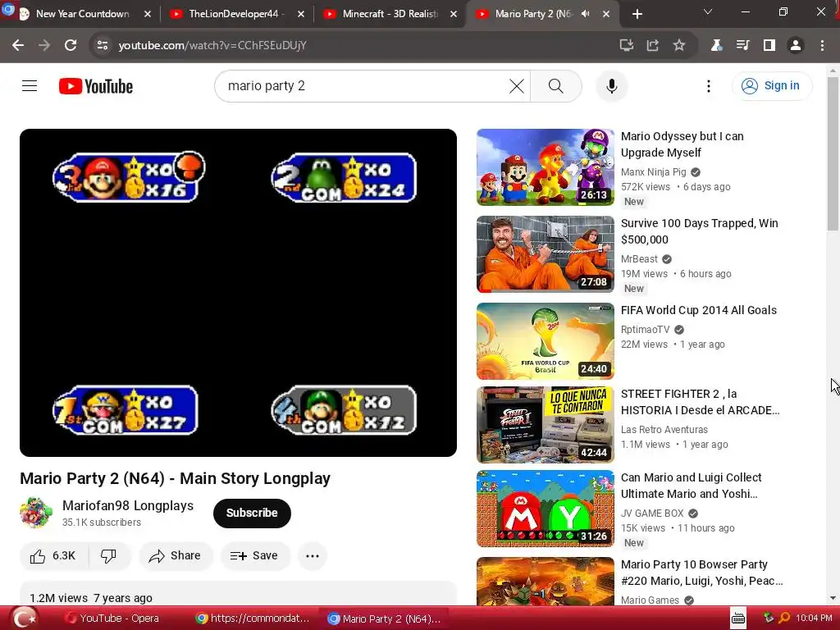840x630 pixels.
Task: Click the 1.2M views description box
Action: (x=238, y=594)
